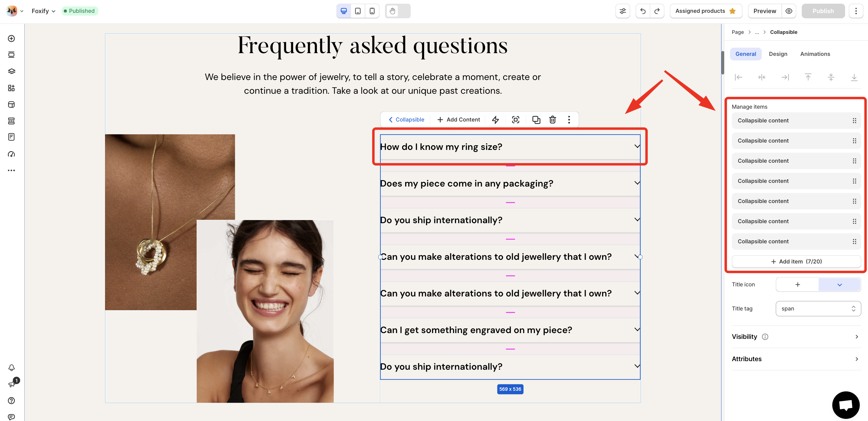Click the Preview button
Image resolution: width=868 pixels, height=421 pixels.
point(764,11)
